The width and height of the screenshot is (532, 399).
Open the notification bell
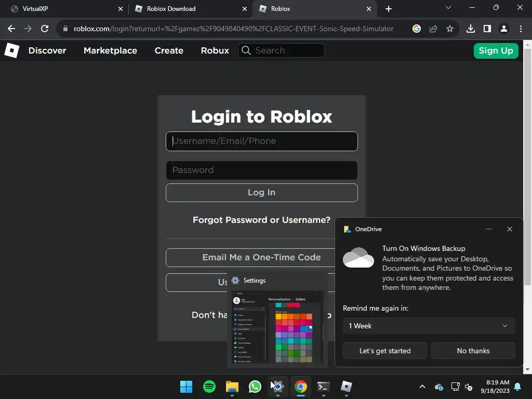click(x=518, y=387)
